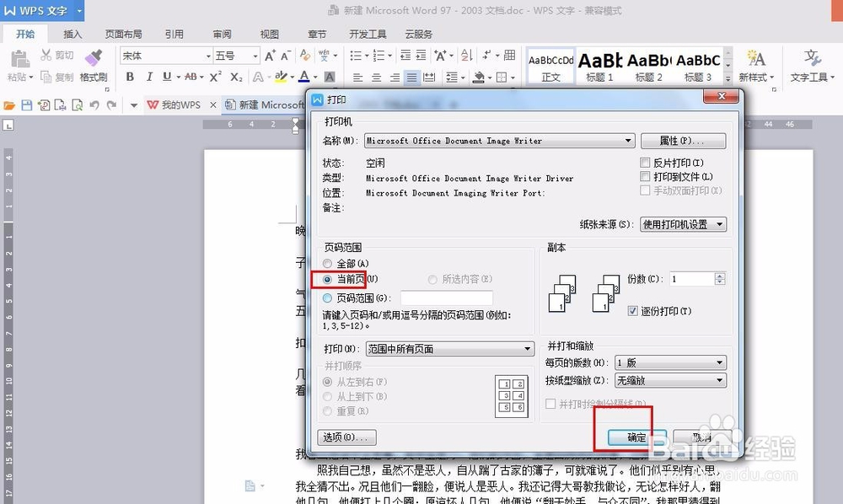This screenshot has height=504, width=843.
Task: Apply the 标题 1 heading style
Action: click(599, 66)
